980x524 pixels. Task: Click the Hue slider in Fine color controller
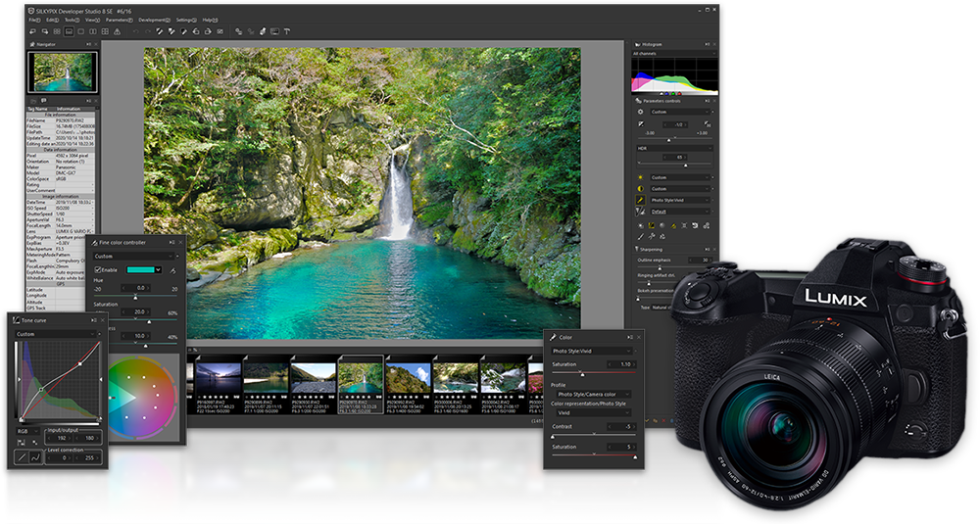pyautogui.click(x=135, y=296)
